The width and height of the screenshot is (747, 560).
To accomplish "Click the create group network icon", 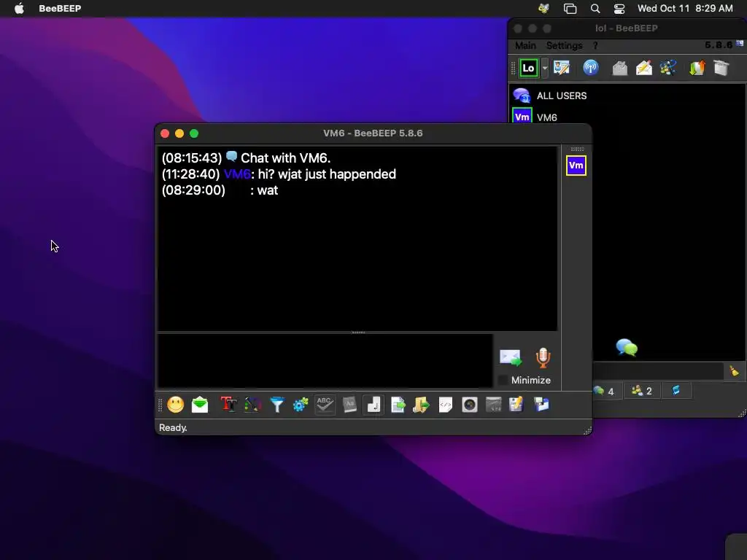I will point(668,68).
